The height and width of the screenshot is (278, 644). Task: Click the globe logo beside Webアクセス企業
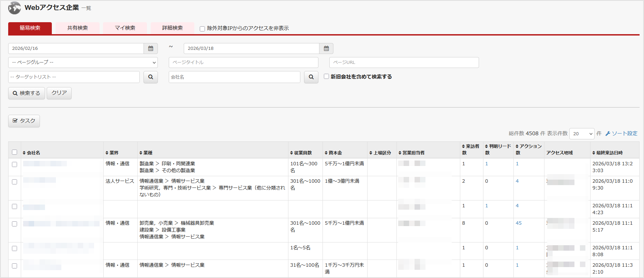click(x=15, y=8)
